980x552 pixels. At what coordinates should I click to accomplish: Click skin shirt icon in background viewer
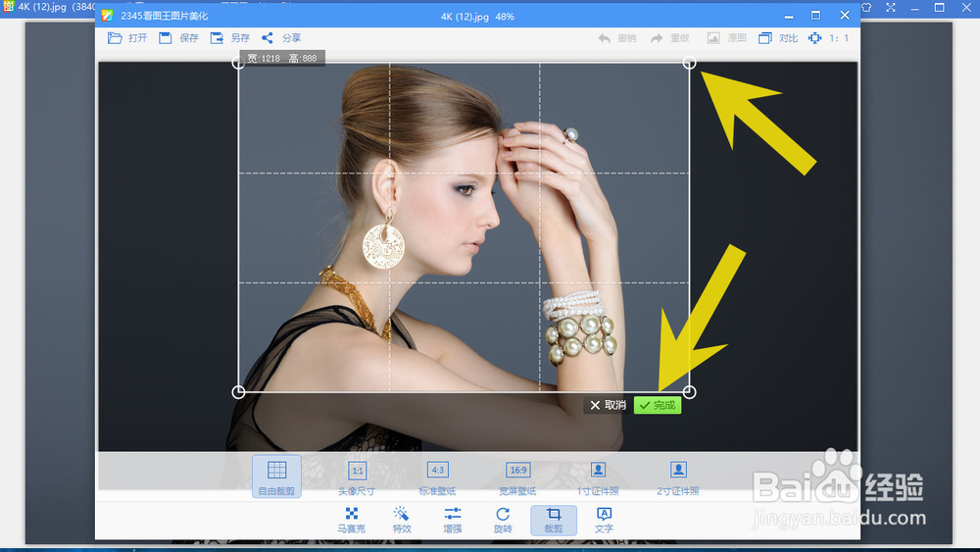coord(867,8)
